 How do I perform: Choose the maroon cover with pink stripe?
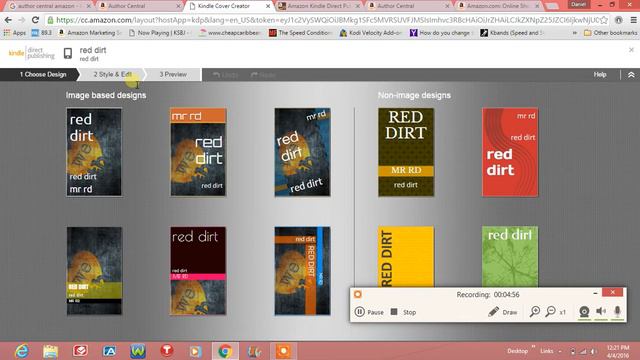click(198, 271)
